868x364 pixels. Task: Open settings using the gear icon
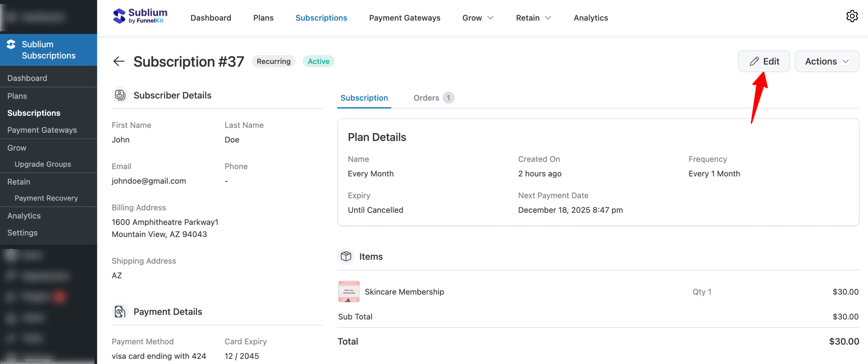[852, 16]
